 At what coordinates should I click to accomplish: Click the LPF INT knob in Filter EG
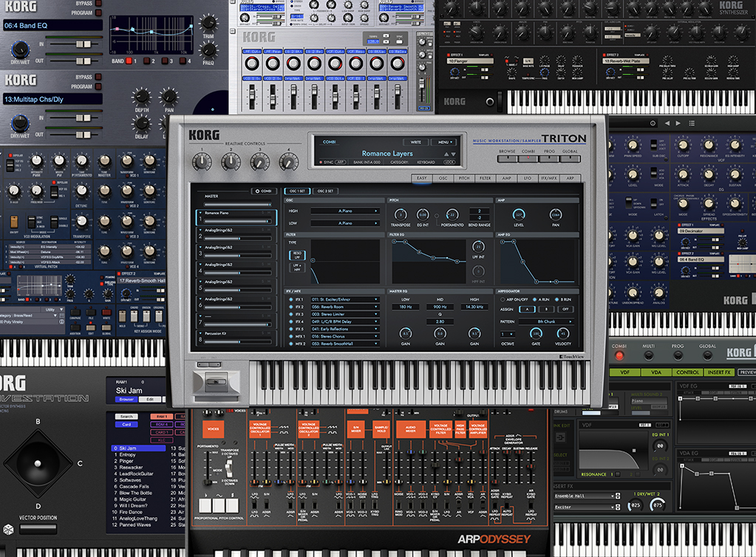pyautogui.click(x=478, y=247)
